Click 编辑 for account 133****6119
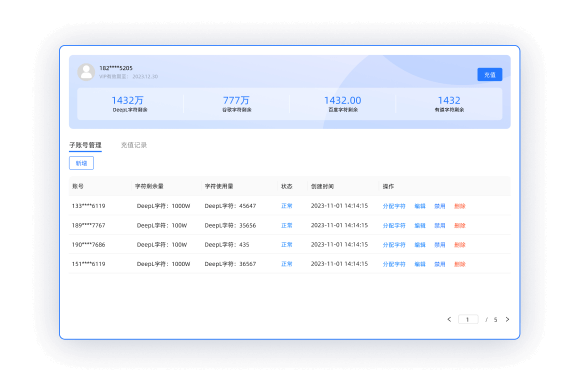580x390 pixels. (x=420, y=206)
